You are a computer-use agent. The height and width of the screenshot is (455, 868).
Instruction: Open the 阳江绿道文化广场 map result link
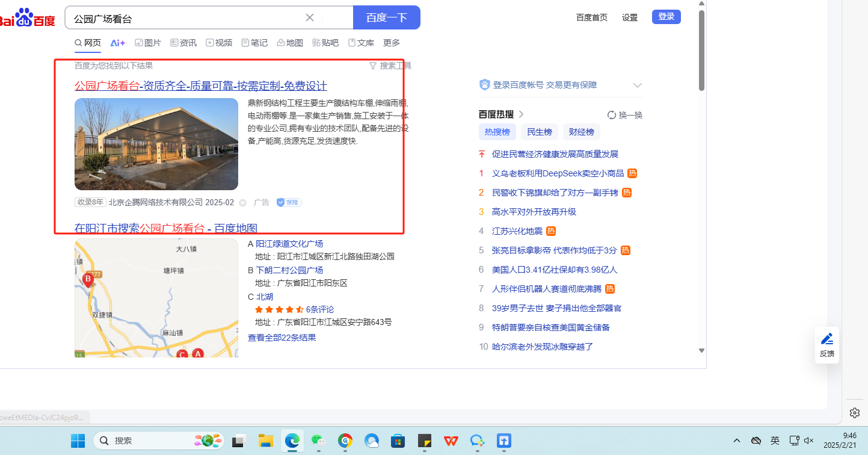tap(289, 244)
